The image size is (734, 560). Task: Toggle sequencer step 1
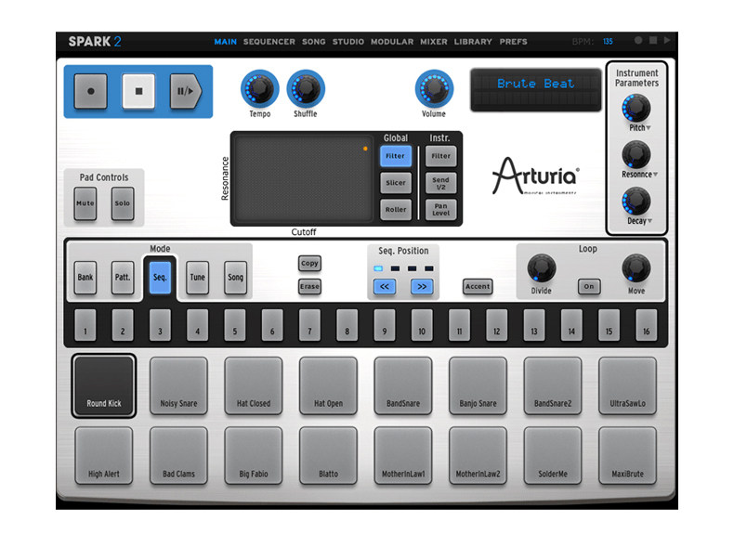[85, 325]
